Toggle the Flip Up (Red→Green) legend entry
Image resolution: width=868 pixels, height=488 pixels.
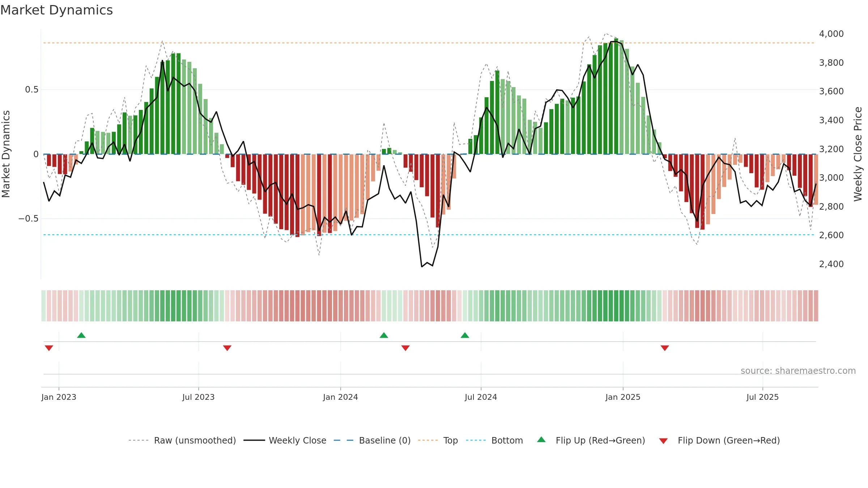tap(591, 440)
